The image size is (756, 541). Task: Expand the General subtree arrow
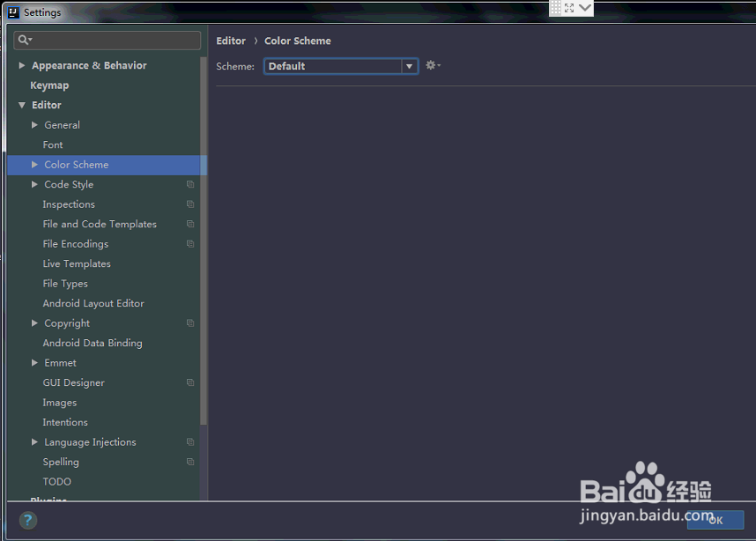[34, 125]
